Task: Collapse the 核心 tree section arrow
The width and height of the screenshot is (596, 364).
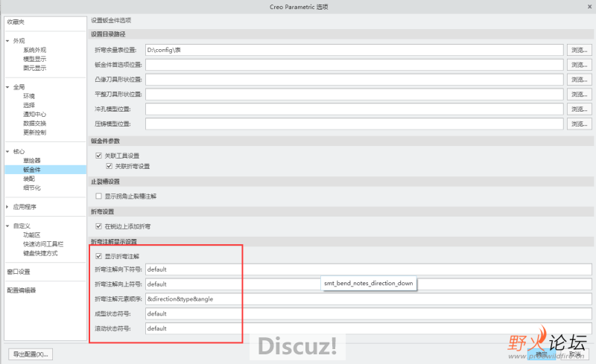Action: tap(7, 151)
